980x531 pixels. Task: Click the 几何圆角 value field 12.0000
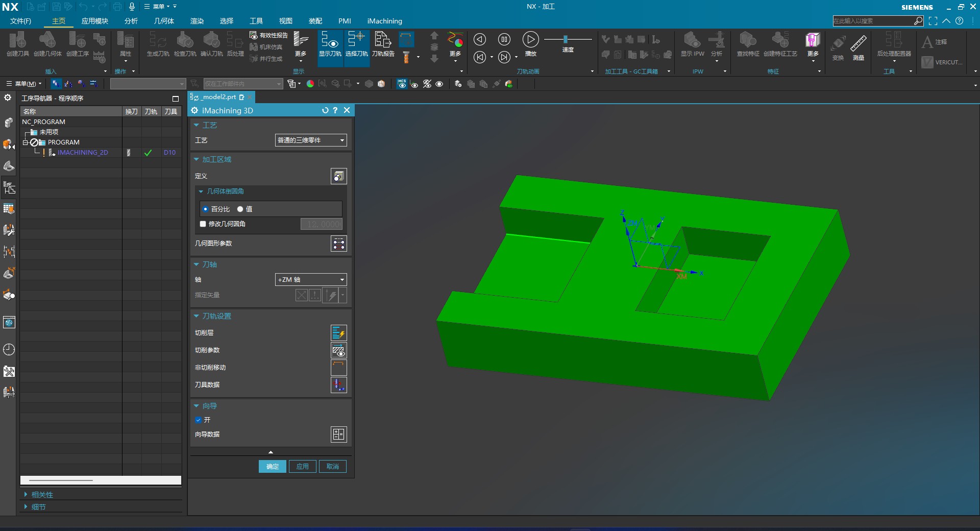(322, 224)
